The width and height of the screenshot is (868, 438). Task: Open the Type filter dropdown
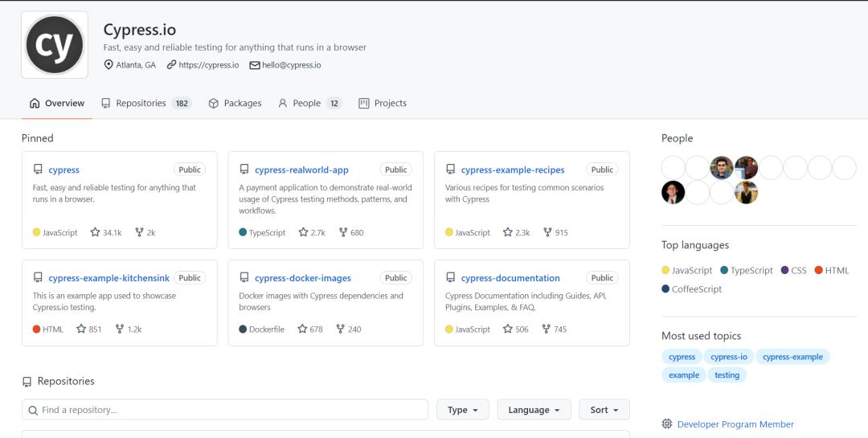coord(463,410)
